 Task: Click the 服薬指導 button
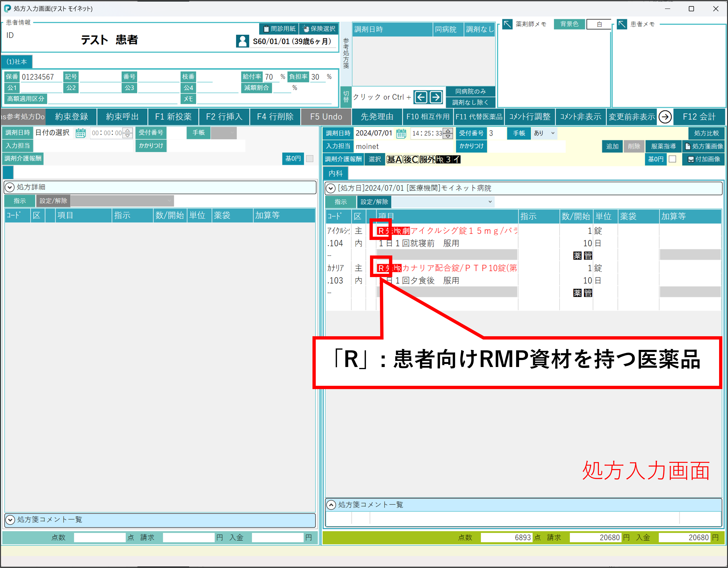pos(663,146)
